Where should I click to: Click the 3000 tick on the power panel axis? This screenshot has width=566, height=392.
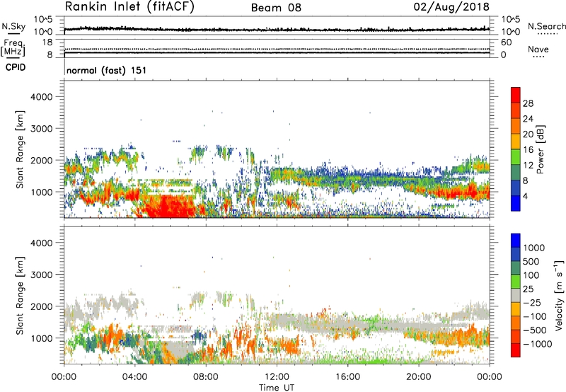(42, 129)
